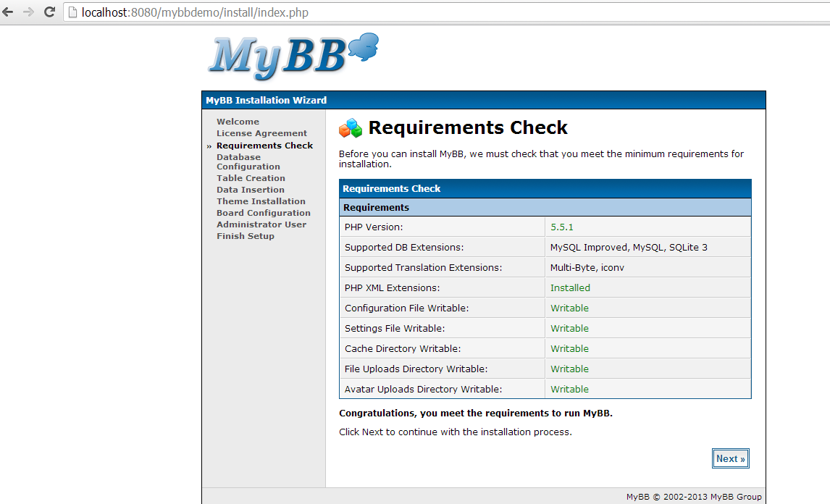Screen dimensions: 830x504
Task: Click Writable status for File Uploads Directory
Action: coord(569,369)
